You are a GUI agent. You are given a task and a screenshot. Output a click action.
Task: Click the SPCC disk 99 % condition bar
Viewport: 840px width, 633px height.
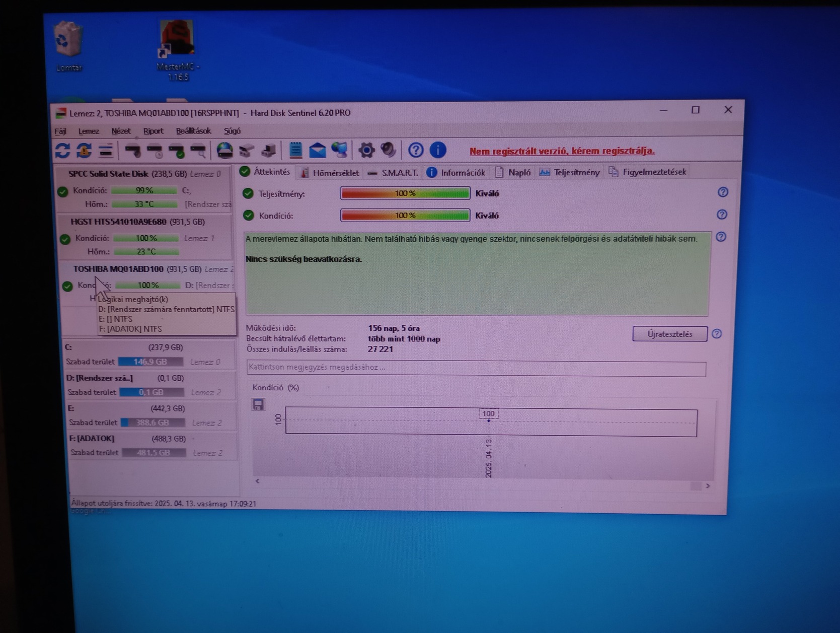pyautogui.click(x=144, y=190)
